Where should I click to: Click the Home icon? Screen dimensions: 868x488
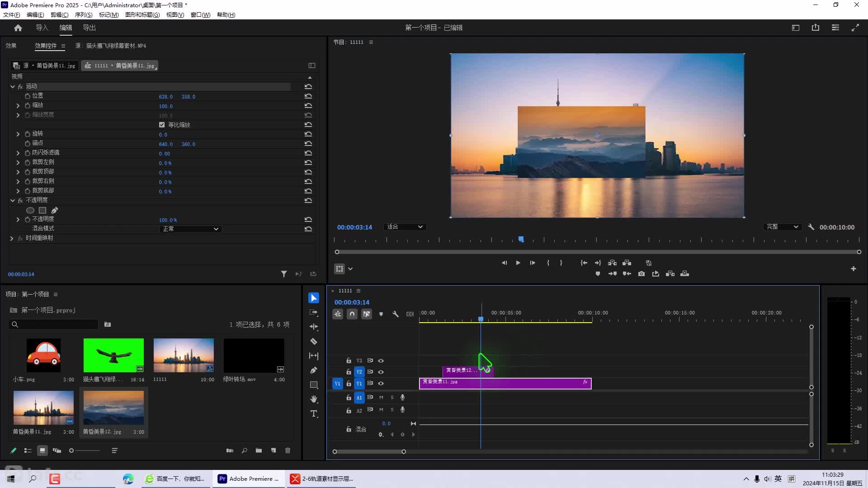[x=18, y=28]
